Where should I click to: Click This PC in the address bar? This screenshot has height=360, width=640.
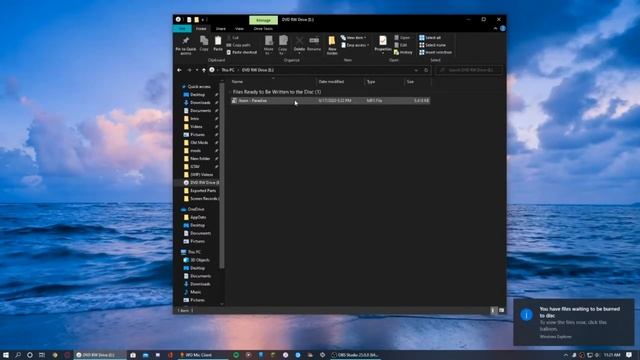point(228,70)
